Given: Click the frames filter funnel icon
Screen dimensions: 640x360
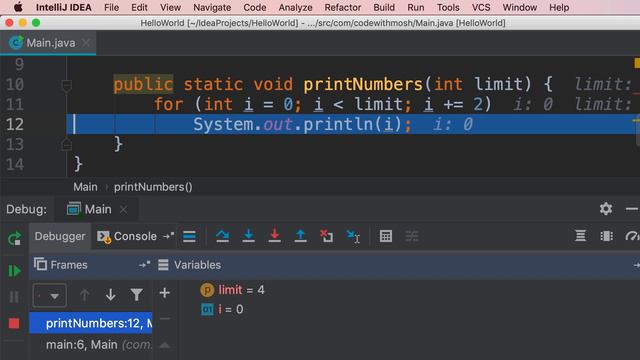Looking at the screenshot, I should tap(137, 295).
